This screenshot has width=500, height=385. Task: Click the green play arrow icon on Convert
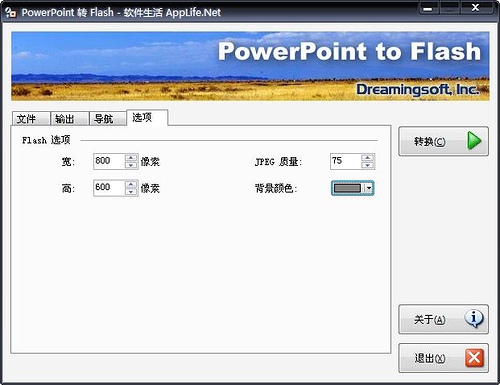coord(474,141)
